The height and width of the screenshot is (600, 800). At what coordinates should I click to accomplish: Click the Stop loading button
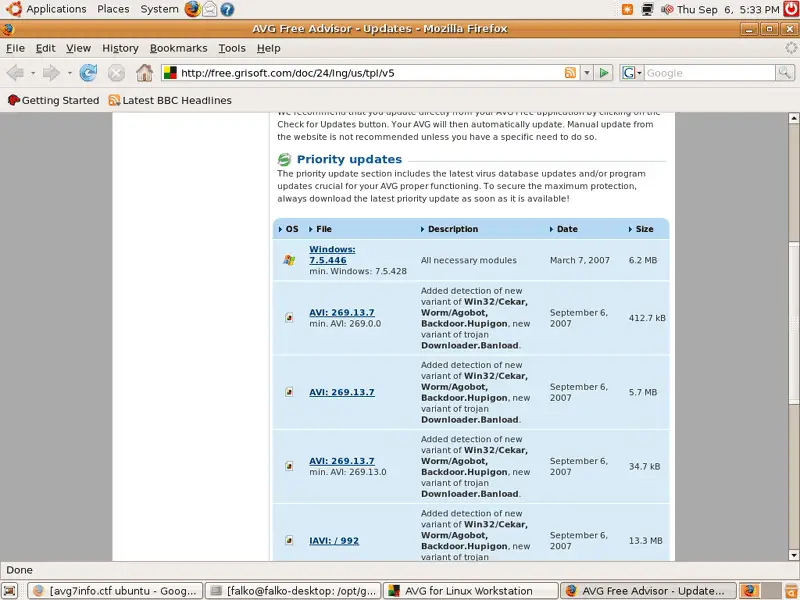(116, 73)
